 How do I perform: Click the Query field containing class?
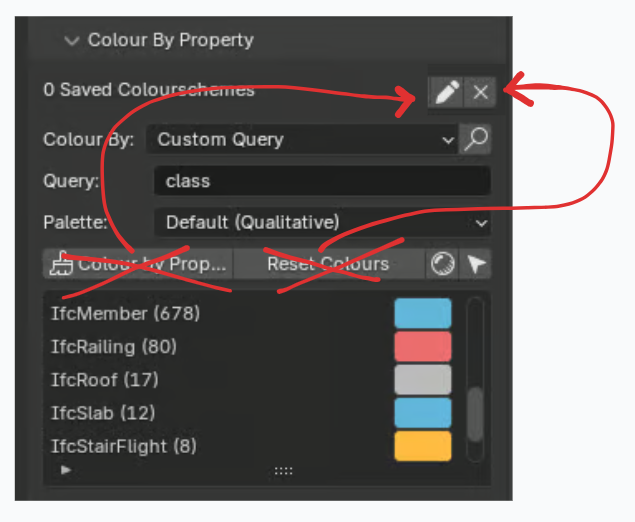(x=322, y=181)
